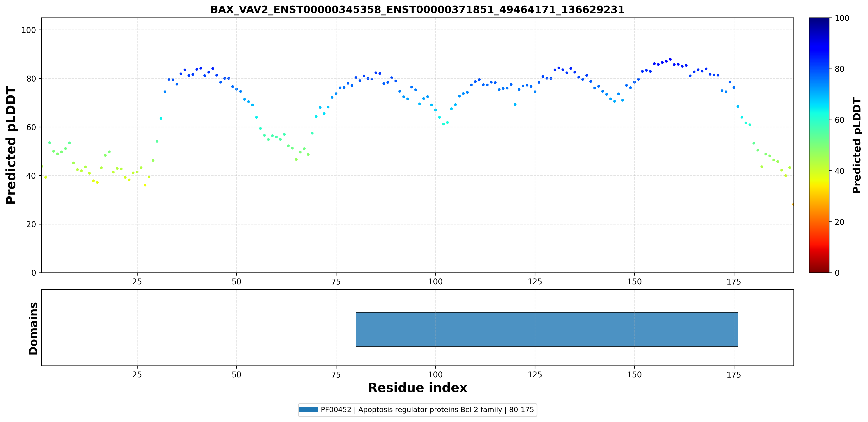Click x-axis tick 175 under the domains panel
The height and width of the screenshot is (422, 868).
734,375
